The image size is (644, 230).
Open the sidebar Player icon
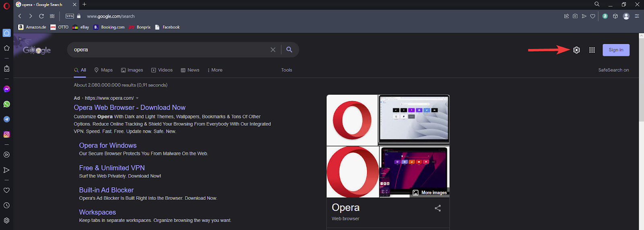[6, 155]
